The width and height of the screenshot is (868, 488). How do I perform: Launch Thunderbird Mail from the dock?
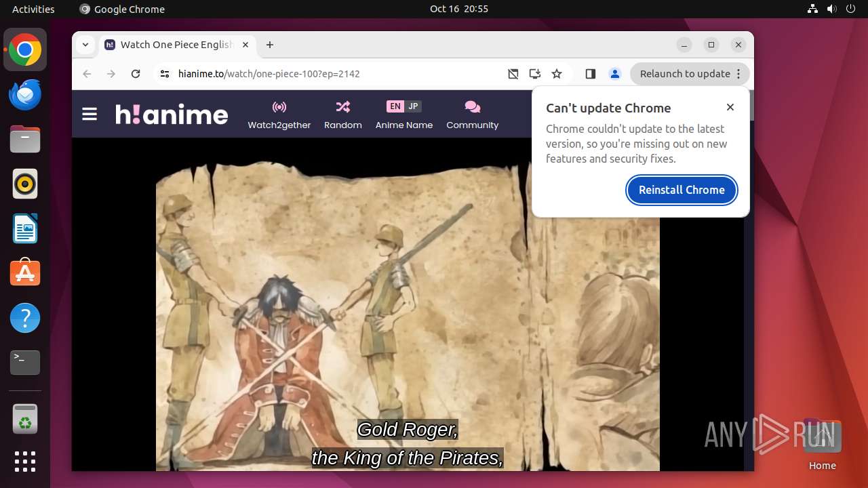pyautogui.click(x=25, y=94)
